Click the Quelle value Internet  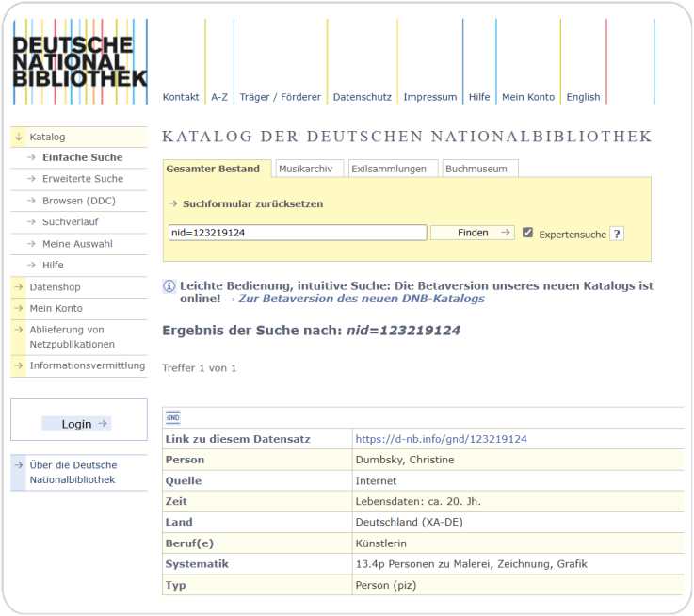coord(376,481)
